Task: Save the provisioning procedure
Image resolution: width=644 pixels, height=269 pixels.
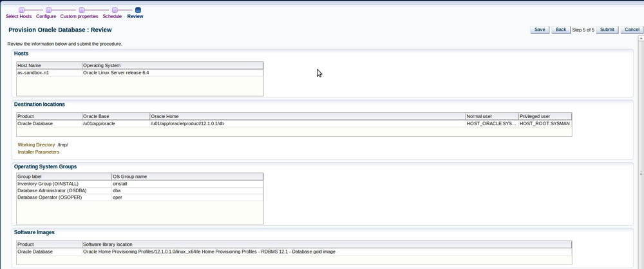Action: (x=540, y=30)
